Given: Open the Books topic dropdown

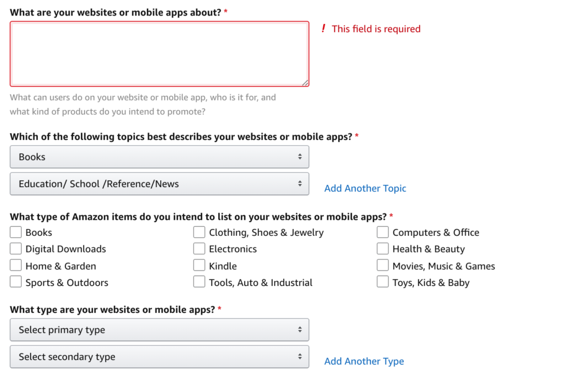Looking at the screenshot, I should [159, 157].
